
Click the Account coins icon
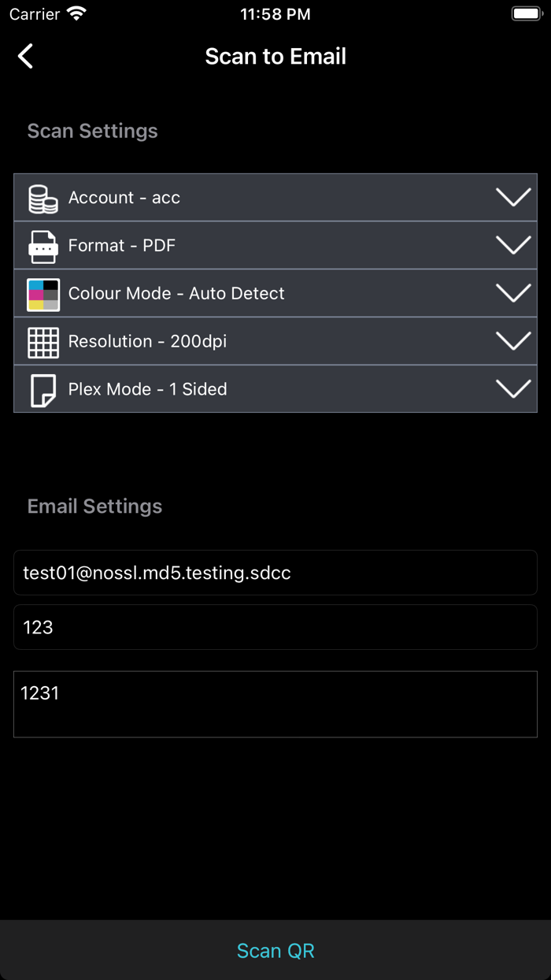pos(43,198)
